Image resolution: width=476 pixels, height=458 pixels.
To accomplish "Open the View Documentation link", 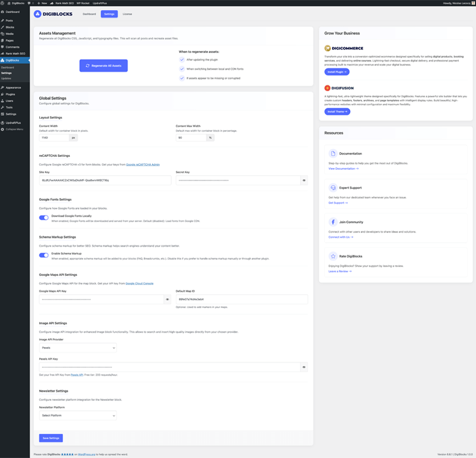I will point(344,169).
